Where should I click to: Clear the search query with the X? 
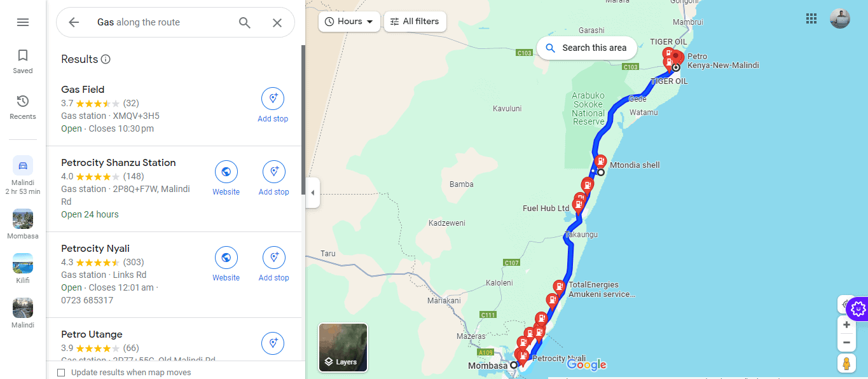pyautogui.click(x=277, y=22)
